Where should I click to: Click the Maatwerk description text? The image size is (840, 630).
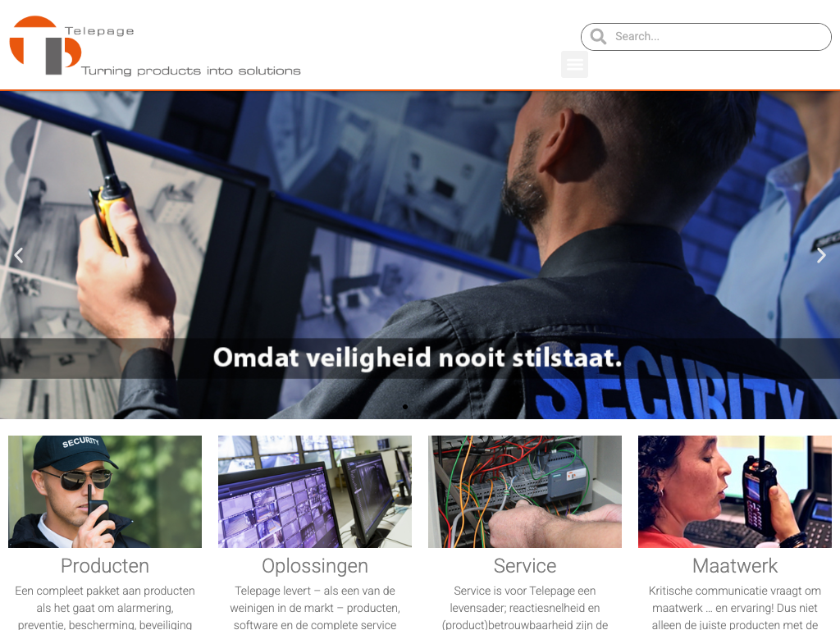point(735,608)
